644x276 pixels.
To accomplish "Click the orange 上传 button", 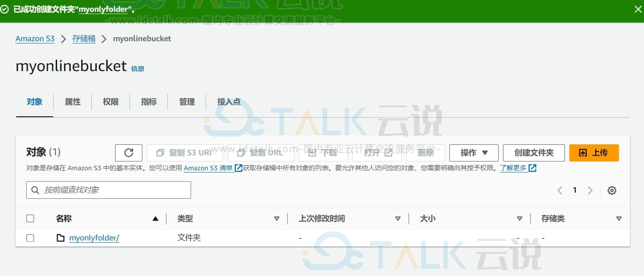I will (594, 153).
